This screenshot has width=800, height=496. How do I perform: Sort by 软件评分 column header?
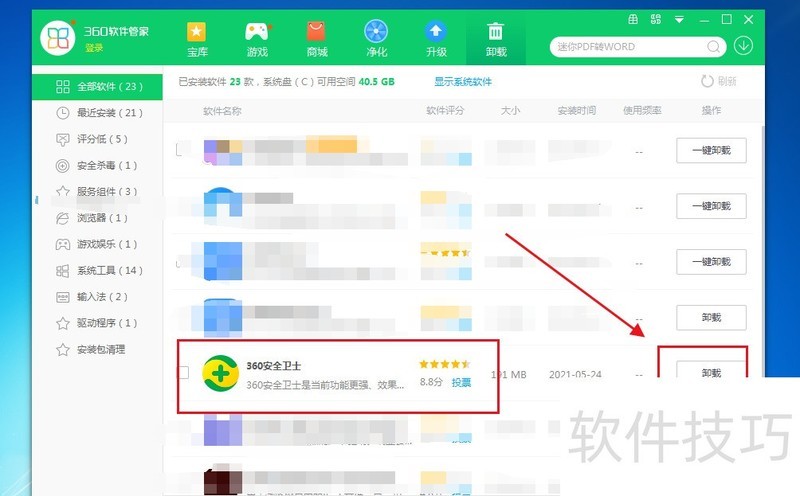445,110
